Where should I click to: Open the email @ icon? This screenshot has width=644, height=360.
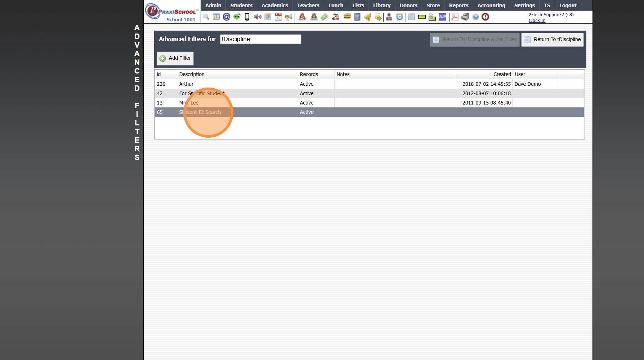[x=227, y=17]
